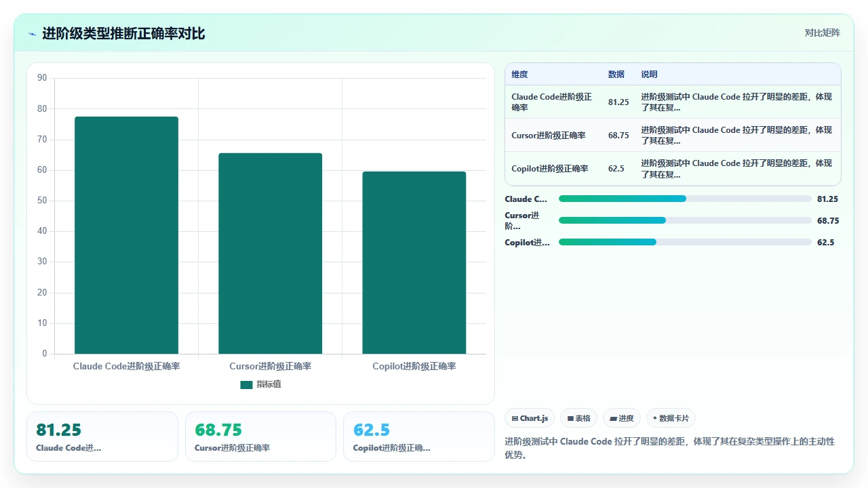Click the 68.75 value beside the progress bar

click(828, 221)
